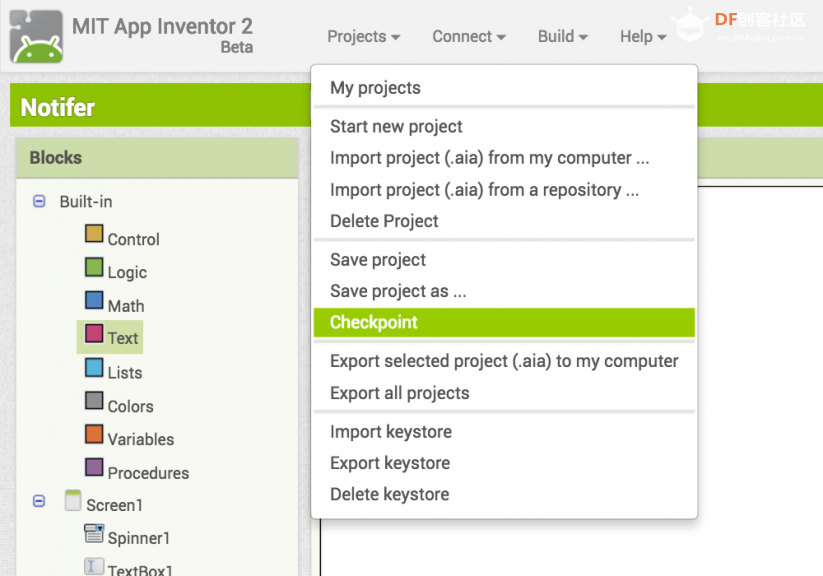Select Delete Project menu entry
This screenshot has width=823, height=576.
(504, 221)
